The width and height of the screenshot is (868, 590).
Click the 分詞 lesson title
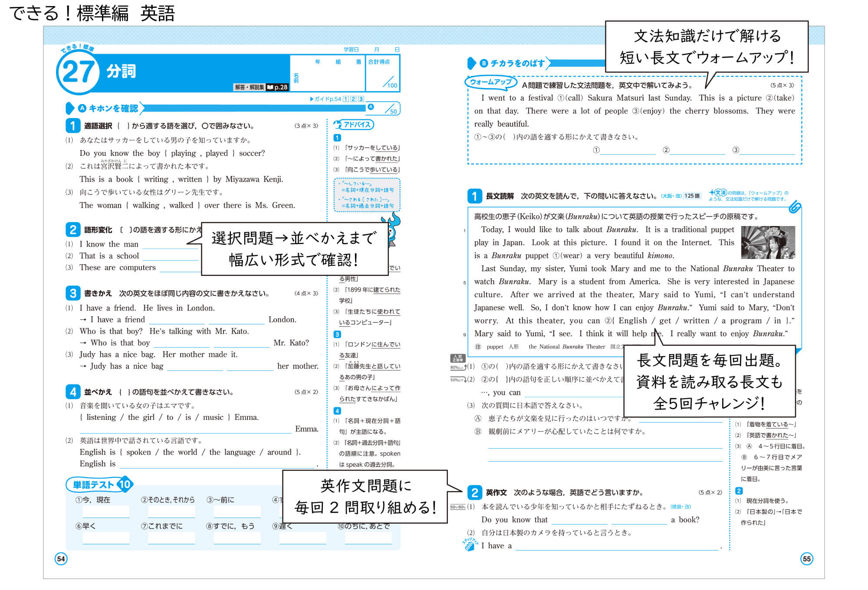click(x=121, y=71)
